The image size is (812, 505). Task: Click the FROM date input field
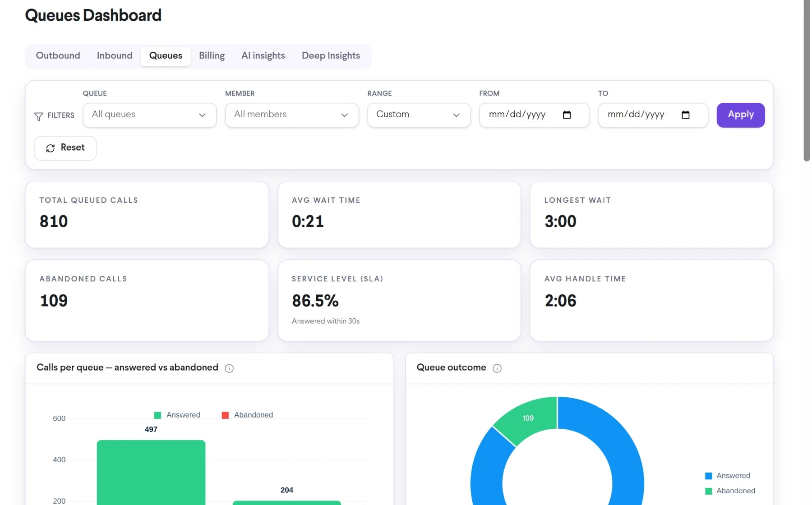[x=534, y=115]
